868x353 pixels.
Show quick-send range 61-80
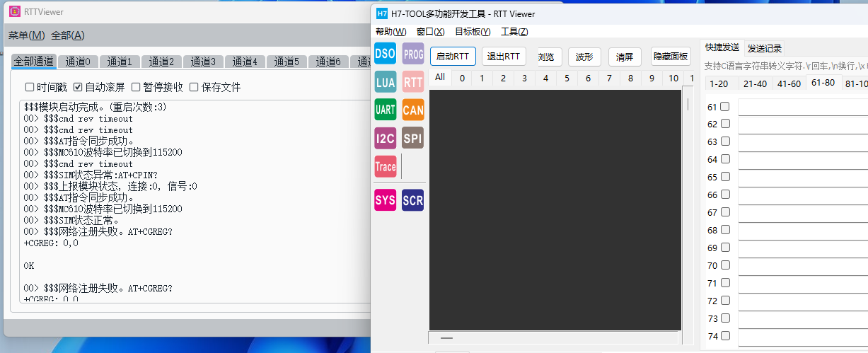tap(823, 83)
